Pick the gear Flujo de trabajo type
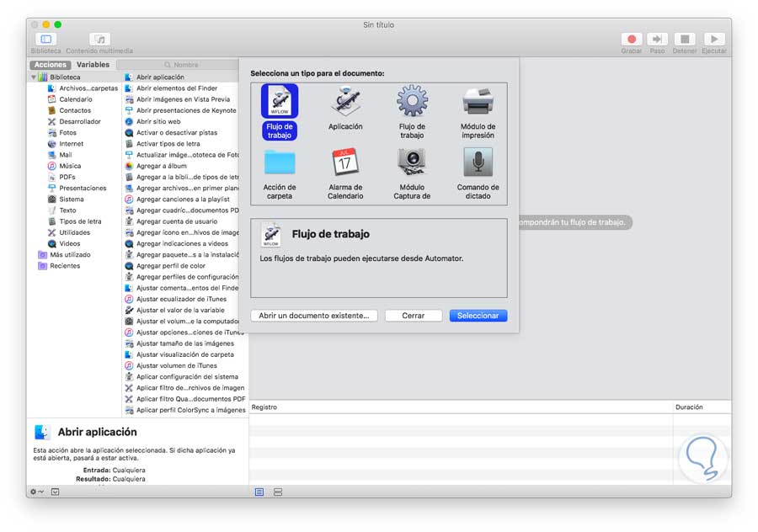This screenshot has height=532, width=758. tap(412, 112)
